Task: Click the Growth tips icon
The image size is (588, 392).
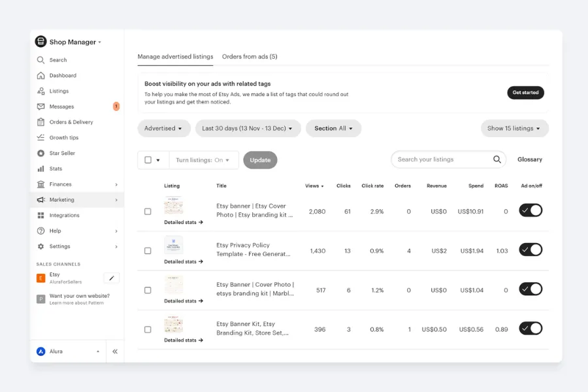Action: tap(41, 137)
